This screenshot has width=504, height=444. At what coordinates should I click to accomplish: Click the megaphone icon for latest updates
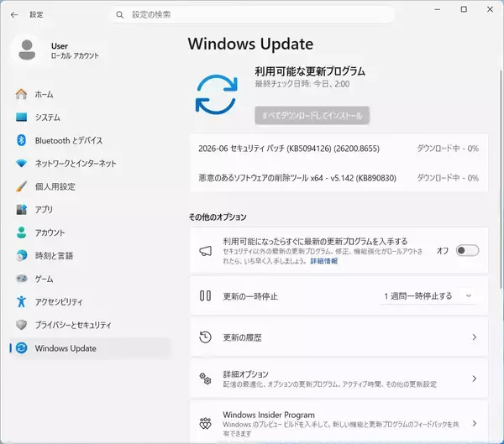pos(206,251)
